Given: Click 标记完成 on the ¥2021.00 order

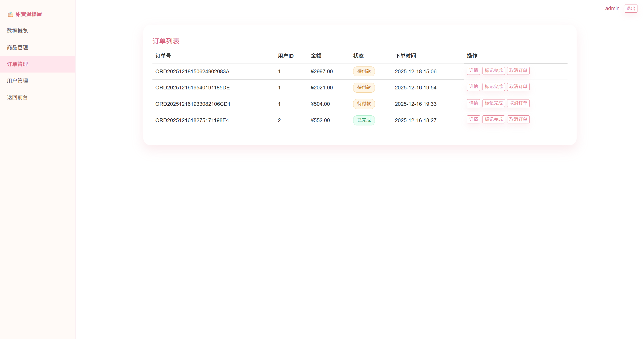Looking at the screenshot, I should (493, 87).
